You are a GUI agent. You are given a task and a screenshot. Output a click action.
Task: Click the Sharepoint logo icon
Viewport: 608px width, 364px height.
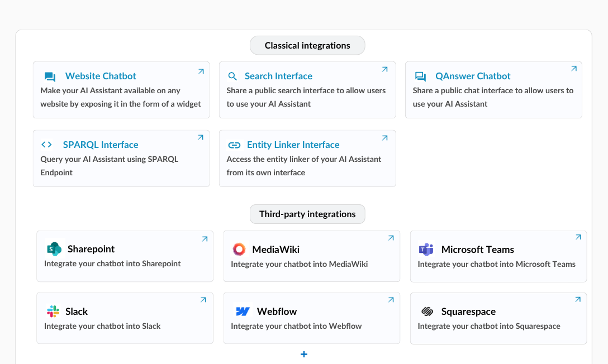coord(53,249)
